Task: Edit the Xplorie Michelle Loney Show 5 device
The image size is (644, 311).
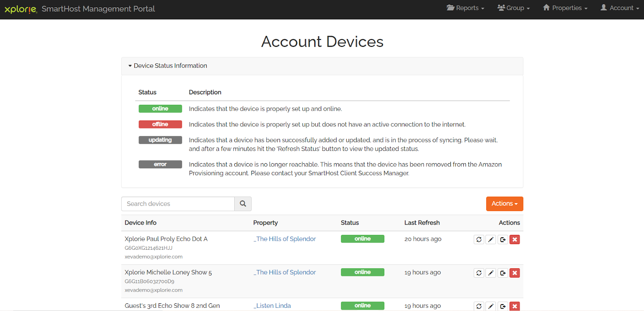Action: click(x=491, y=273)
